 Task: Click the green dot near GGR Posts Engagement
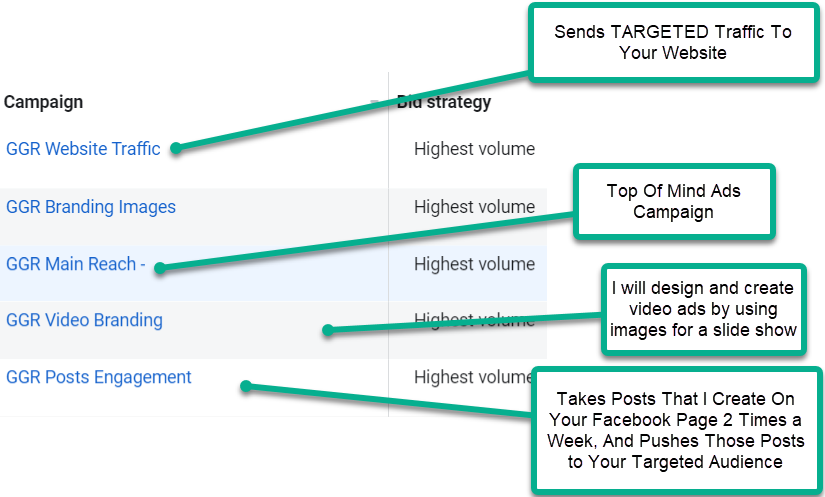pos(245,385)
